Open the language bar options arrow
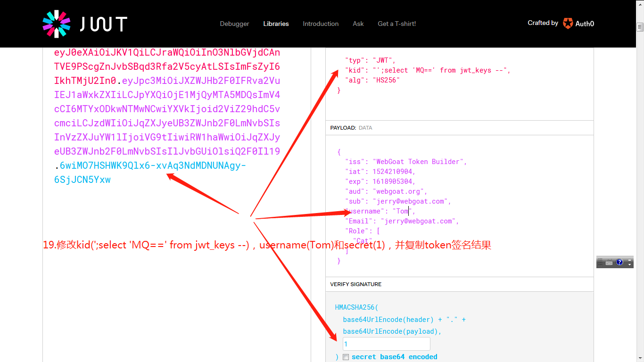644x362 pixels. (x=630, y=265)
